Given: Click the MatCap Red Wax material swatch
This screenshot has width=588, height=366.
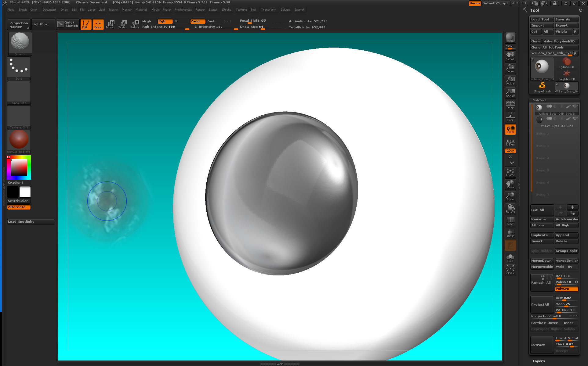Looking at the screenshot, I should 19,140.
